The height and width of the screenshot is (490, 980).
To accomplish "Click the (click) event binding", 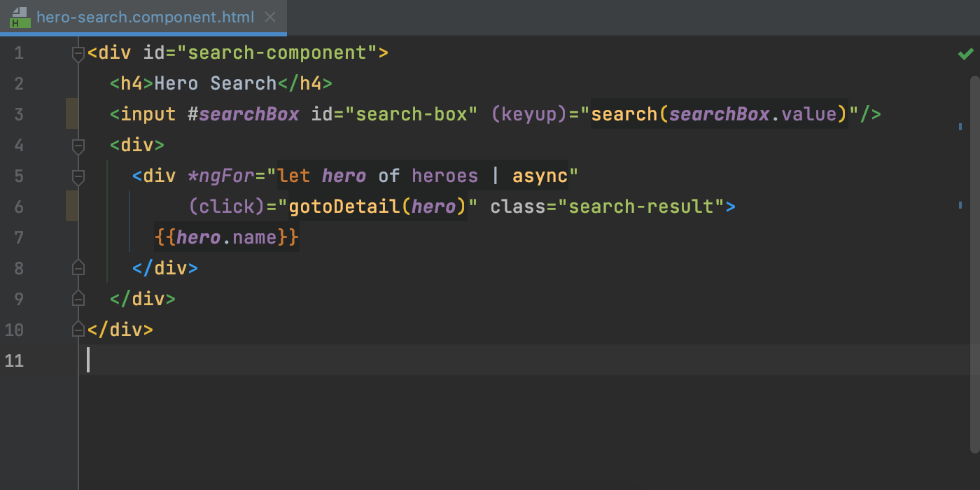I will [227, 207].
